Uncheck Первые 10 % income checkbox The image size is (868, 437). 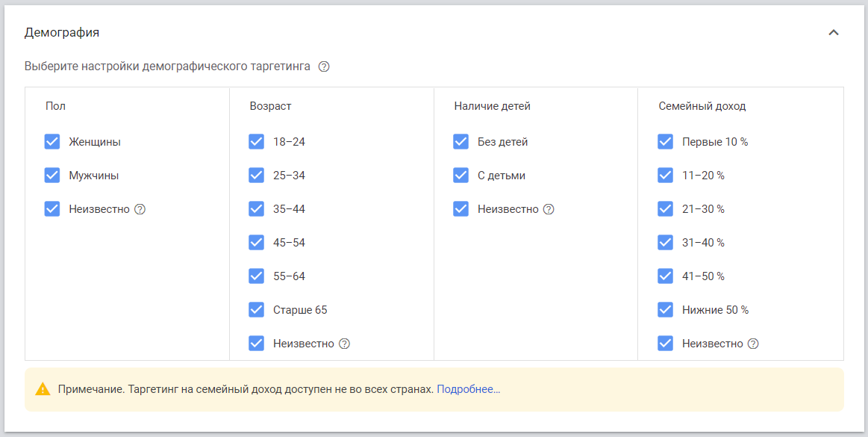(666, 142)
